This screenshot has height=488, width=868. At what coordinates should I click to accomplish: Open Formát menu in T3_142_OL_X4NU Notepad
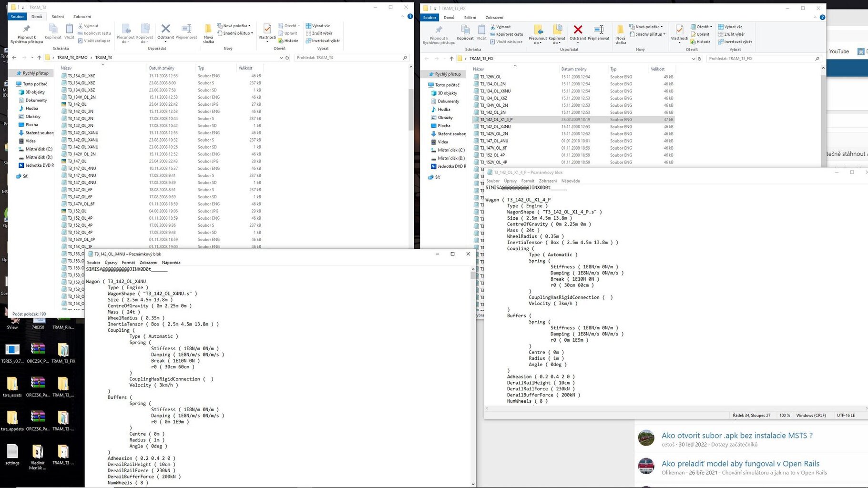tap(128, 263)
